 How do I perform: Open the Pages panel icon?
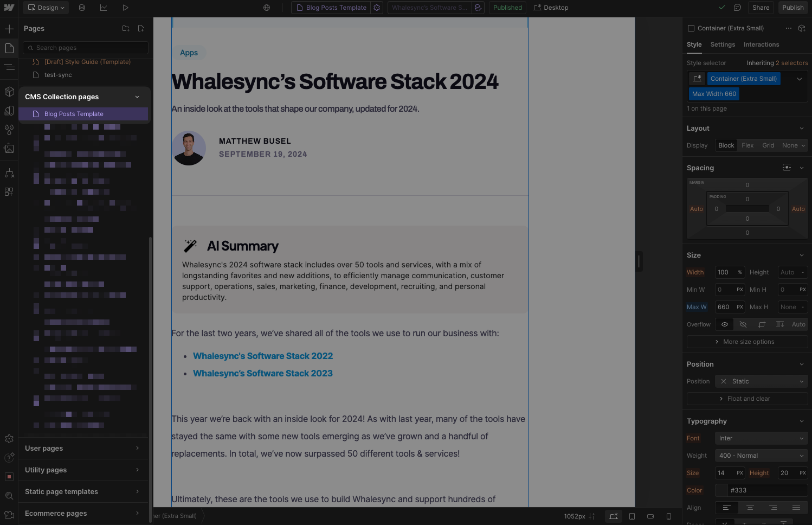[9, 48]
